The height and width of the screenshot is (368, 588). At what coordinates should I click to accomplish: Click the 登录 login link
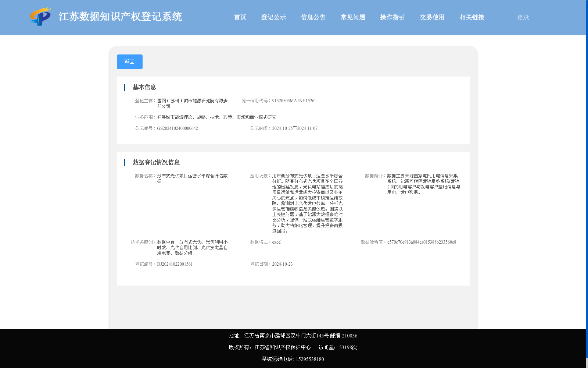pyautogui.click(x=523, y=17)
